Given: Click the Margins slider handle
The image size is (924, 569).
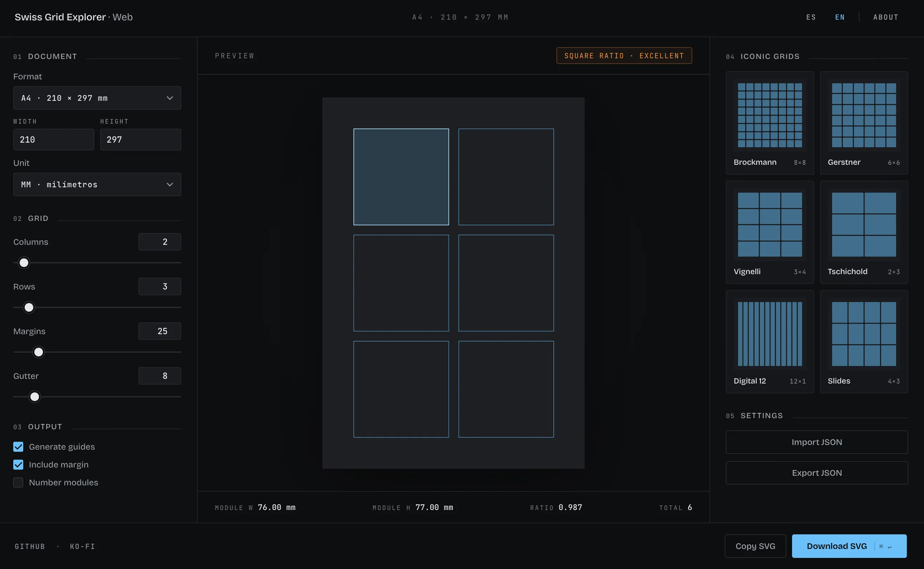Looking at the screenshot, I should click(x=38, y=352).
